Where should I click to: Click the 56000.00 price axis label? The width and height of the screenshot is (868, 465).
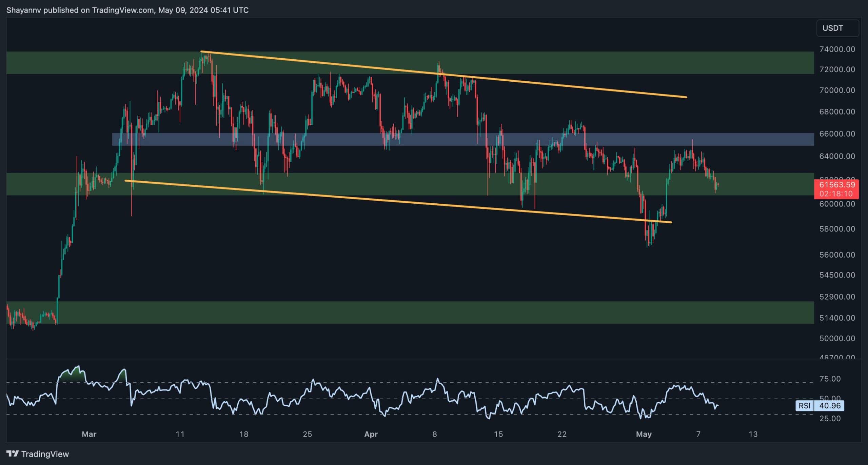(x=837, y=255)
